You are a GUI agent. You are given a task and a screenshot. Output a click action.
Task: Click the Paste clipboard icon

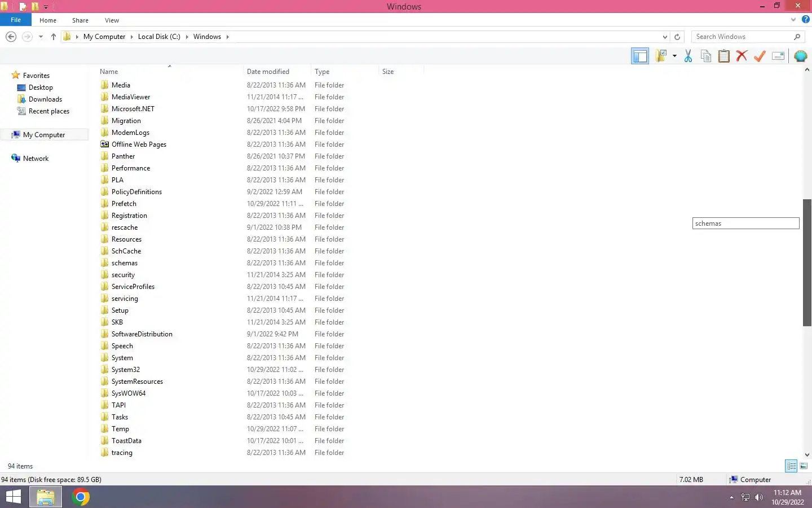click(x=724, y=56)
